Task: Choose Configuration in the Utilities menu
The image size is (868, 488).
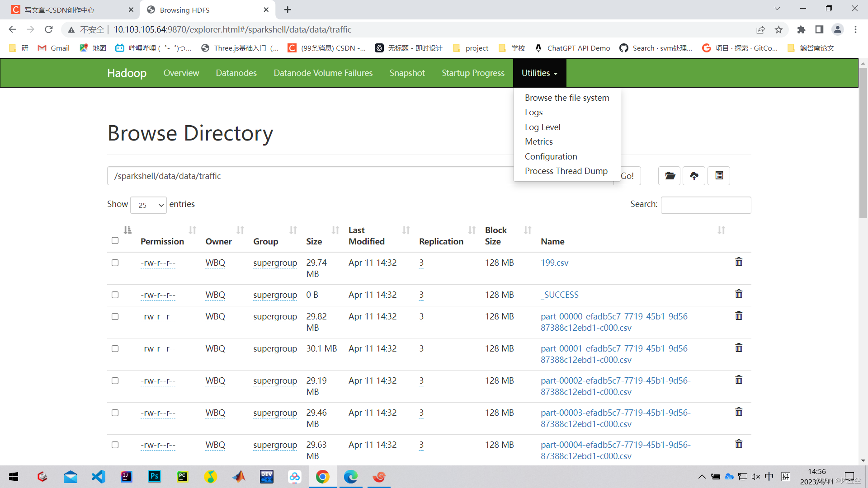Action: [x=551, y=156]
